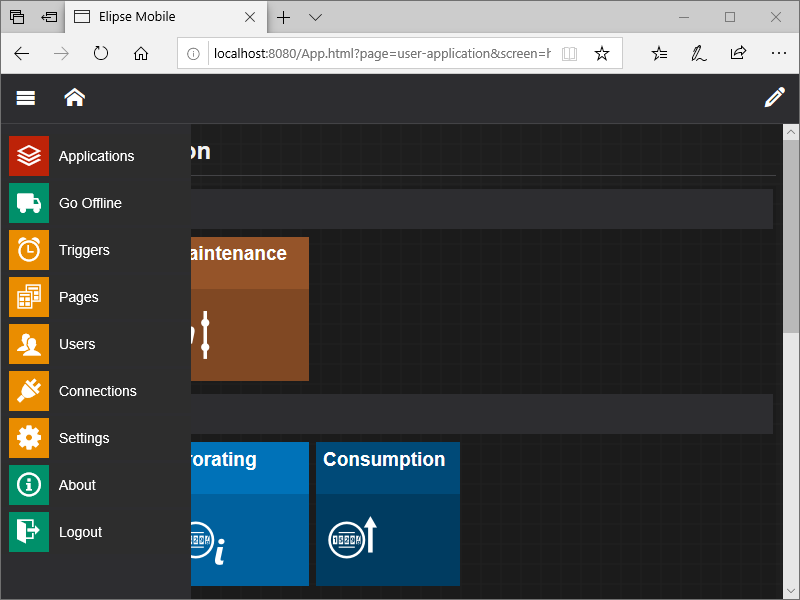Image resolution: width=800 pixels, height=600 pixels.
Task: Open the brown Maintenance tile
Action: [x=249, y=309]
